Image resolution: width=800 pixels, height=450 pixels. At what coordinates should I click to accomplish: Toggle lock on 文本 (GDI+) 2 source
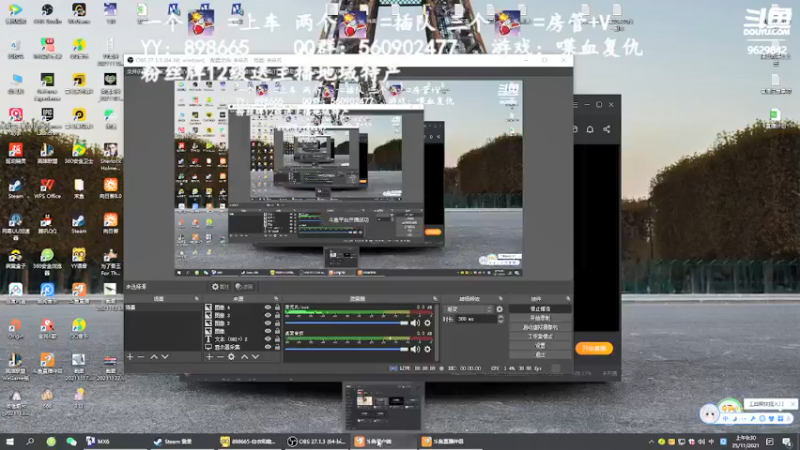point(278,339)
